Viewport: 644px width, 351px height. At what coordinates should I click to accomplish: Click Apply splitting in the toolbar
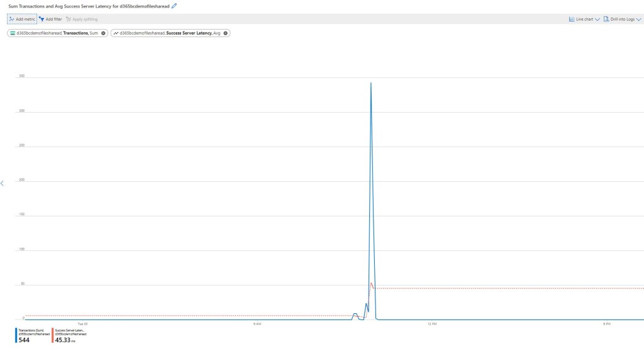pos(82,19)
